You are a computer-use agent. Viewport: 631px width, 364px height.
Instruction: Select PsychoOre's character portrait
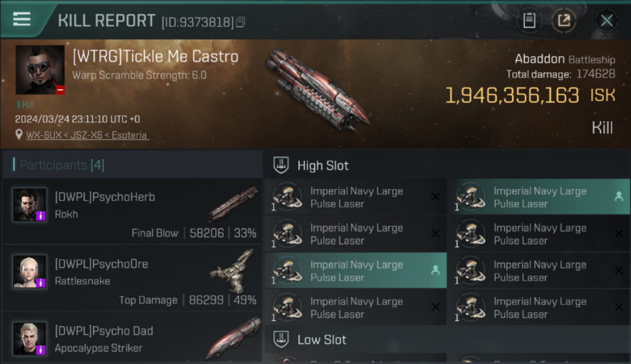[x=30, y=272]
